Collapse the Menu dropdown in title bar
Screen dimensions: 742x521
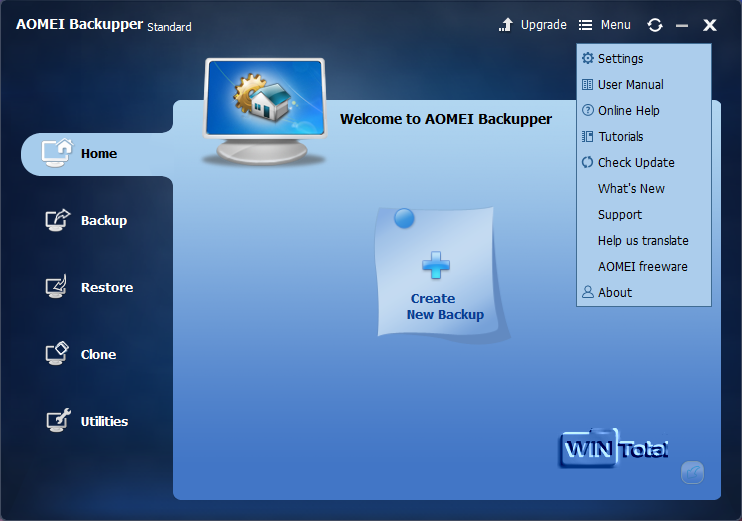click(x=605, y=25)
